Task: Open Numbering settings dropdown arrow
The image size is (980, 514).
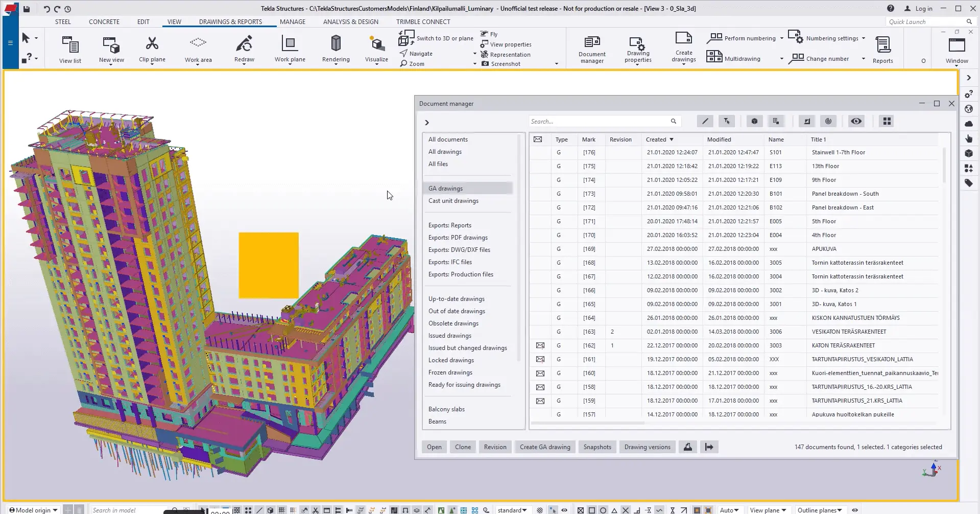Action: tap(864, 38)
